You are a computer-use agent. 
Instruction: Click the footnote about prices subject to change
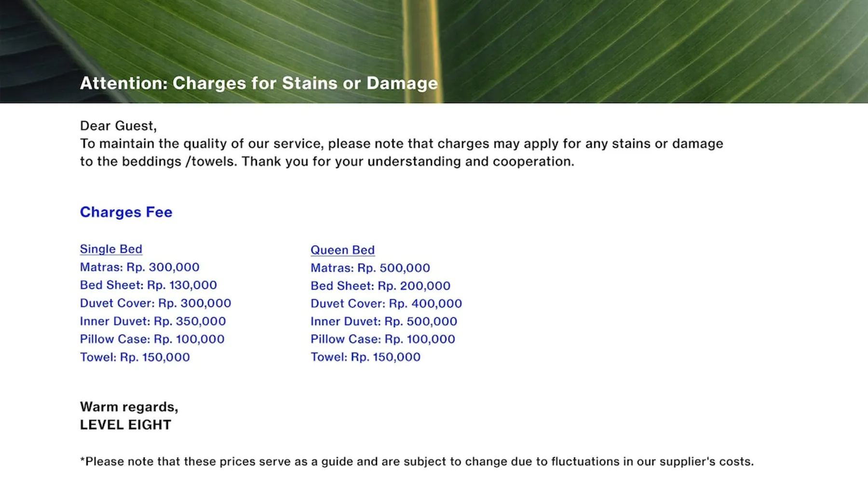click(416, 461)
